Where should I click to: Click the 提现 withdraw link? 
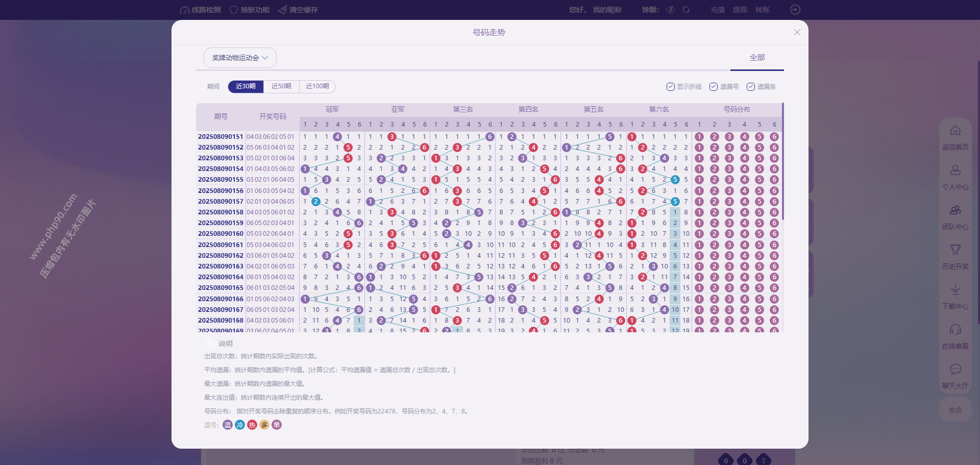click(x=740, y=10)
